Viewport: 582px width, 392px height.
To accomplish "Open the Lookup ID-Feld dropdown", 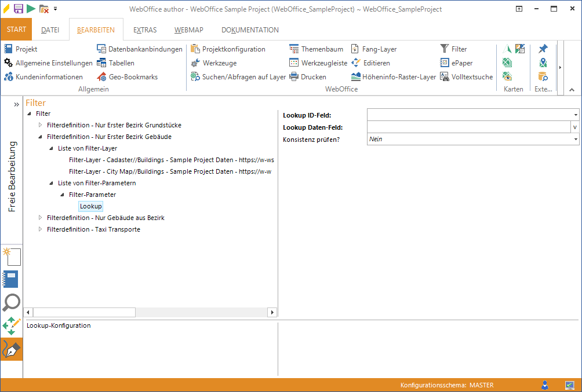I will [x=576, y=115].
